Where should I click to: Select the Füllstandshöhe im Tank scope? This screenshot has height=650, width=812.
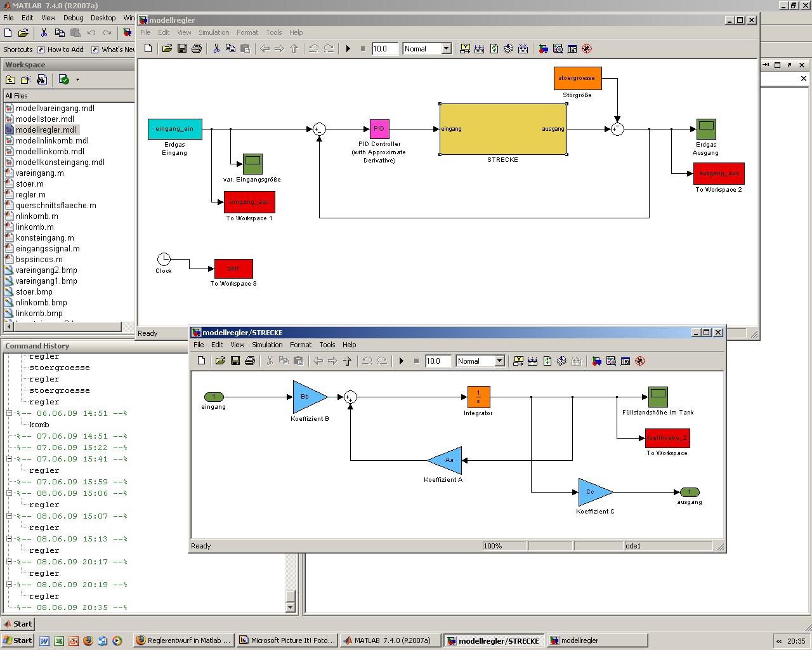point(658,397)
